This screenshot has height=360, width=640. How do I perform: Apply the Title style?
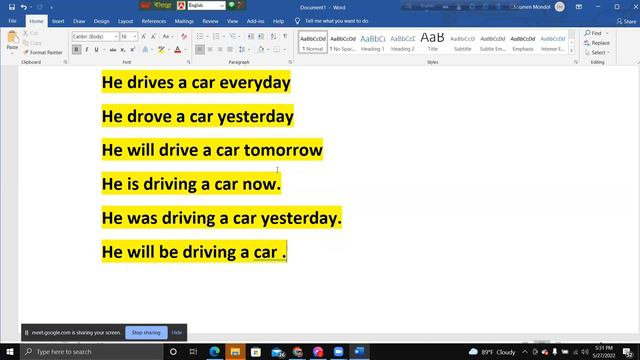tap(432, 42)
